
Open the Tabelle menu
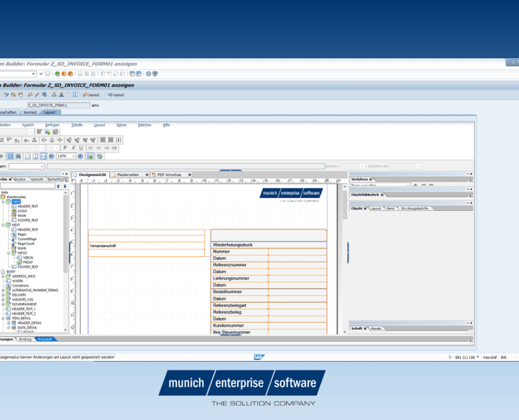[x=77, y=125]
